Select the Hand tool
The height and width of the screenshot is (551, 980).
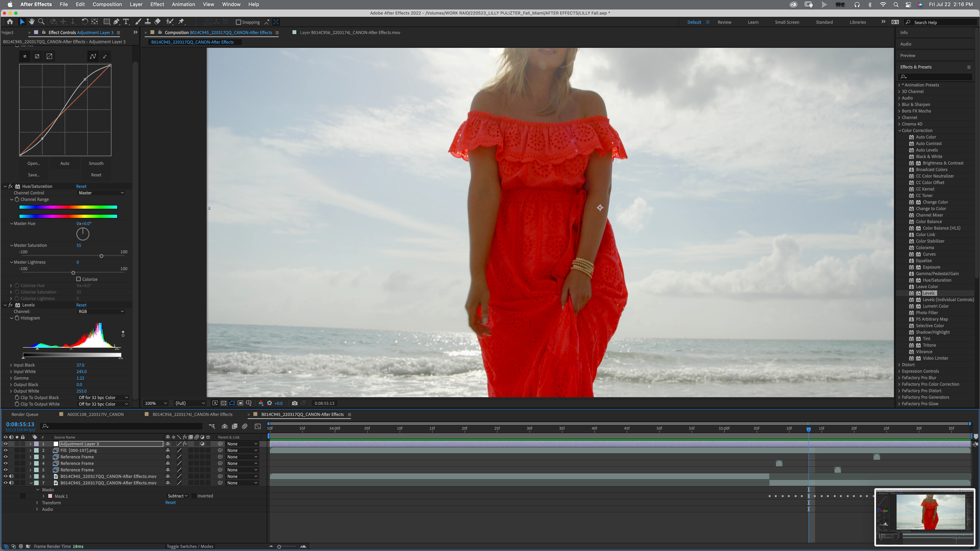(x=32, y=22)
